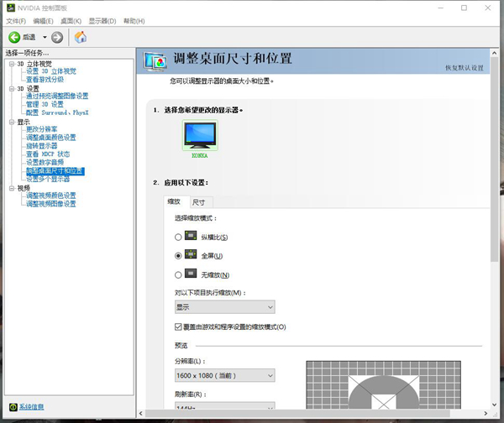The height and width of the screenshot is (423, 504).
Task: Open the Home page icon
Action: [81, 37]
